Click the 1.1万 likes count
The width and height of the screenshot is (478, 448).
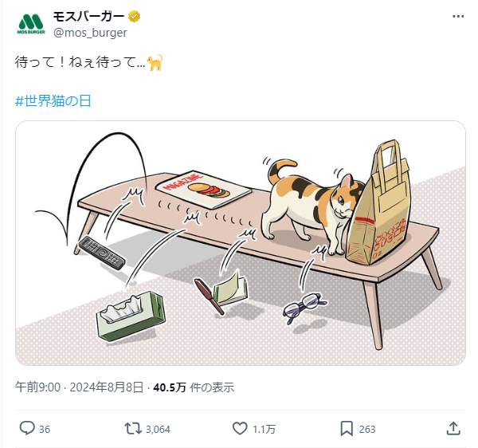click(264, 429)
